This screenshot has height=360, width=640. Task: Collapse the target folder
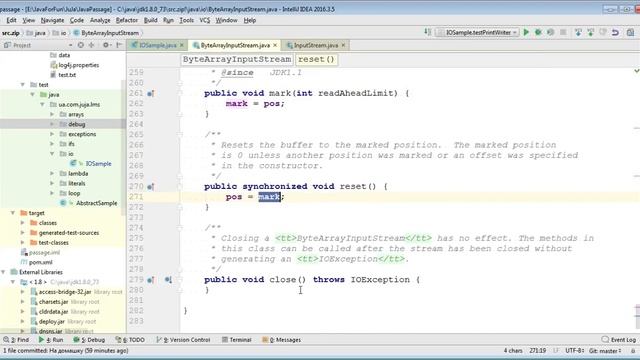coord(13,213)
